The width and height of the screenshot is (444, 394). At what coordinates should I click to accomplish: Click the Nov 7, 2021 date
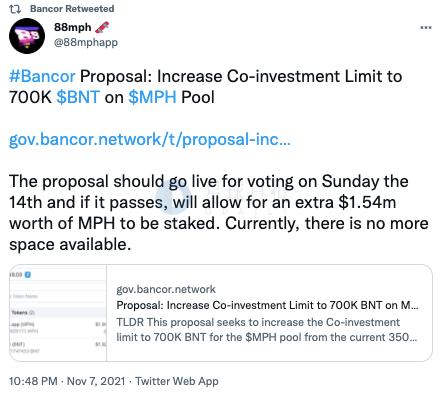tap(96, 381)
